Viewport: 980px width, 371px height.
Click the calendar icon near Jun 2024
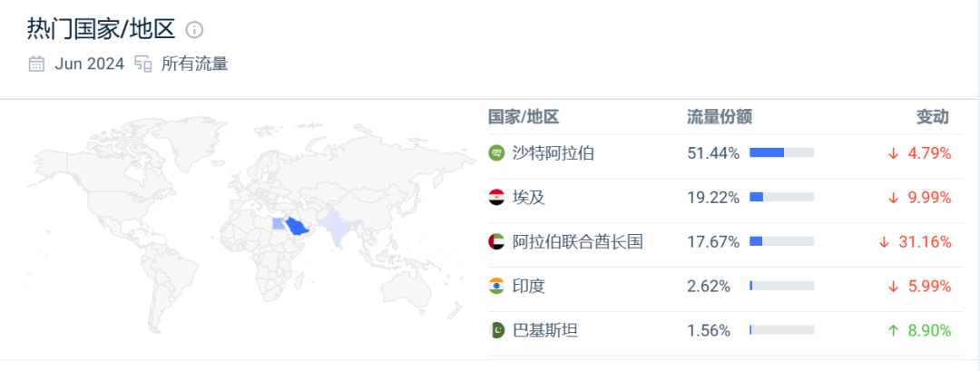pyautogui.click(x=37, y=63)
